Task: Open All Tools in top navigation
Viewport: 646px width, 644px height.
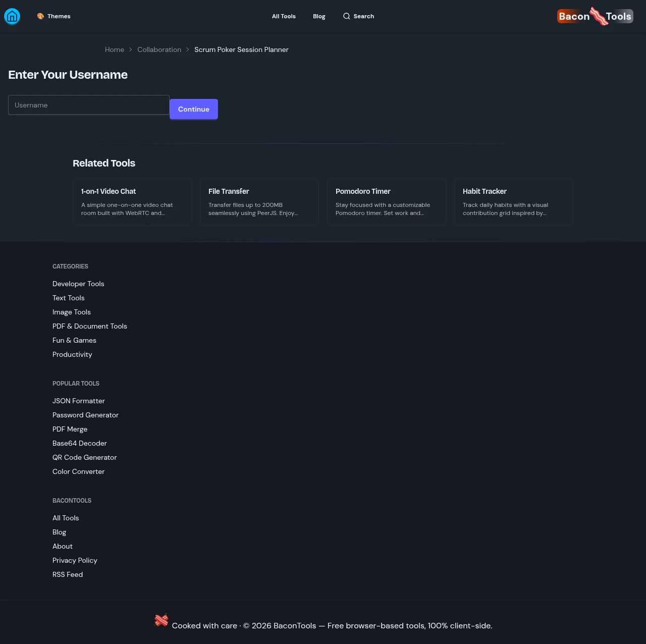Action: (284, 16)
